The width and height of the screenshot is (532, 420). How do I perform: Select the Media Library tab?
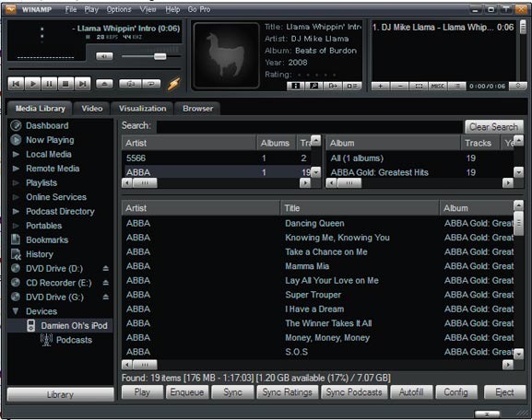[40, 109]
